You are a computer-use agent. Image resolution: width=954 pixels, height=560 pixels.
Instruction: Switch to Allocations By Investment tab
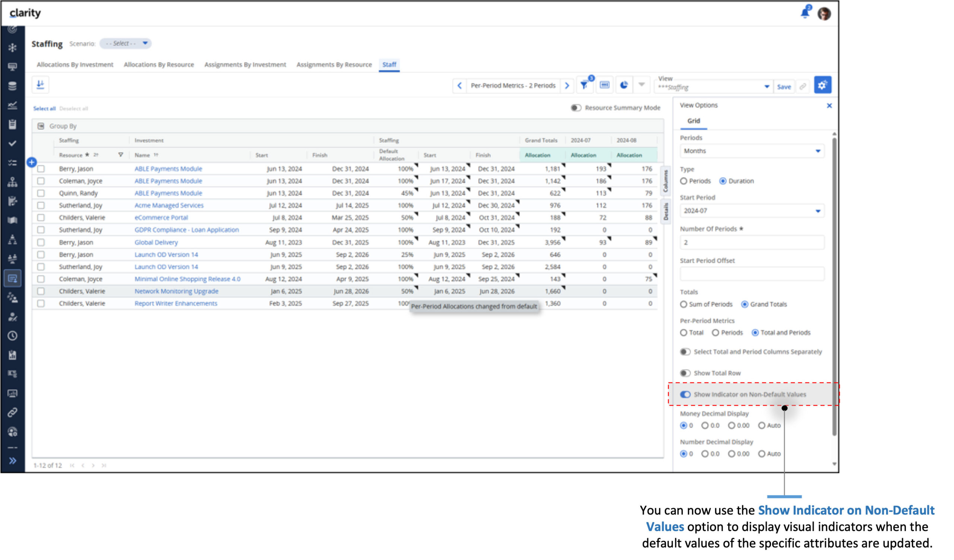[75, 65]
